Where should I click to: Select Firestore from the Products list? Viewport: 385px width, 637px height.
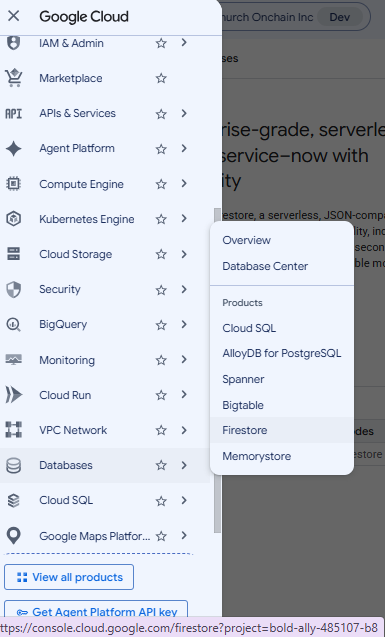tap(282, 430)
